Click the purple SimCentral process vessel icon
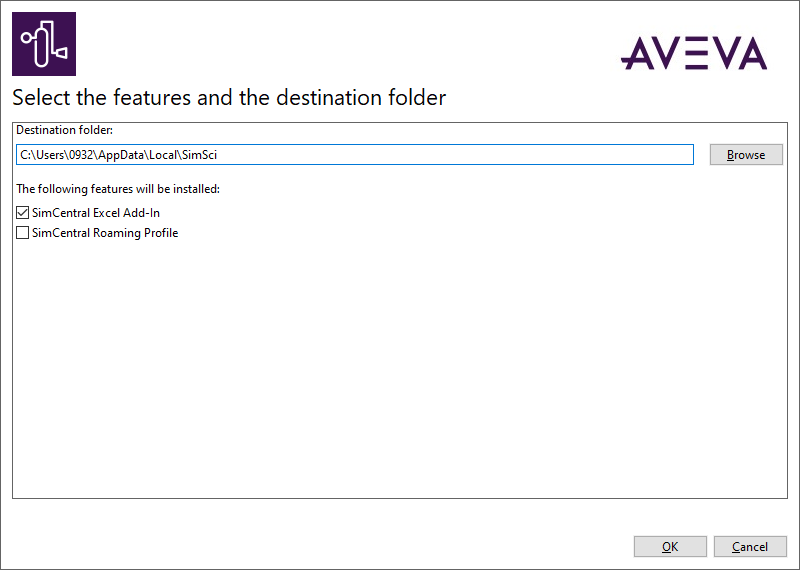Screen dimensions: 800x570 [x=44, y=44]
